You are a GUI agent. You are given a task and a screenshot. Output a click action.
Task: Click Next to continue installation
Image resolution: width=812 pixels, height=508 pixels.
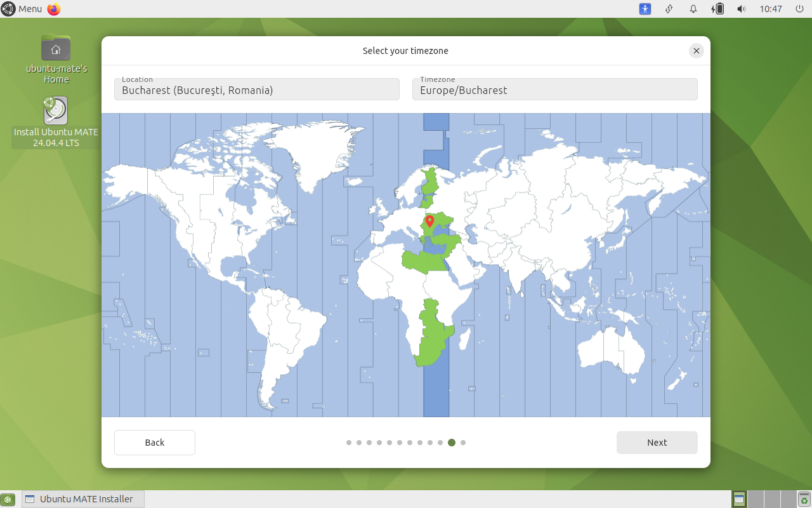coord(657,443)
